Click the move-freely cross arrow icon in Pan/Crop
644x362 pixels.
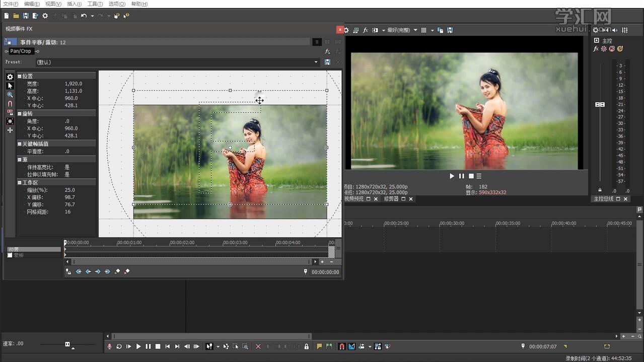point(10,130)
